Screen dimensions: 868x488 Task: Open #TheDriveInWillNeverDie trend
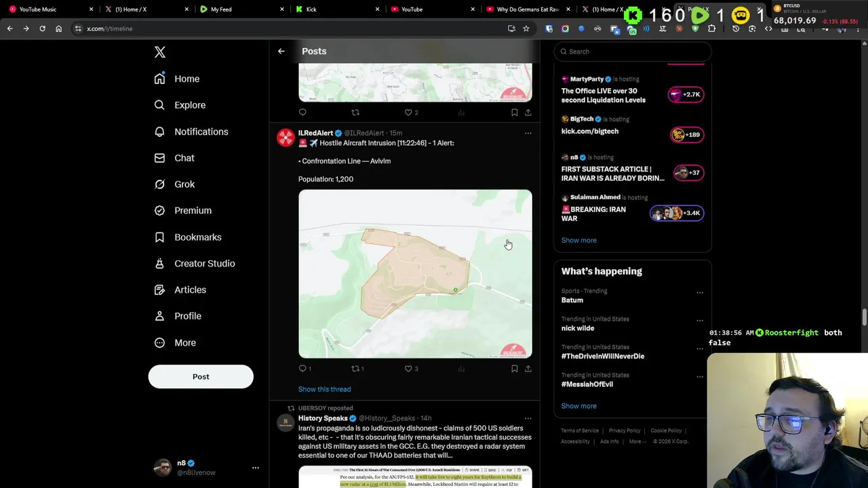603,357
